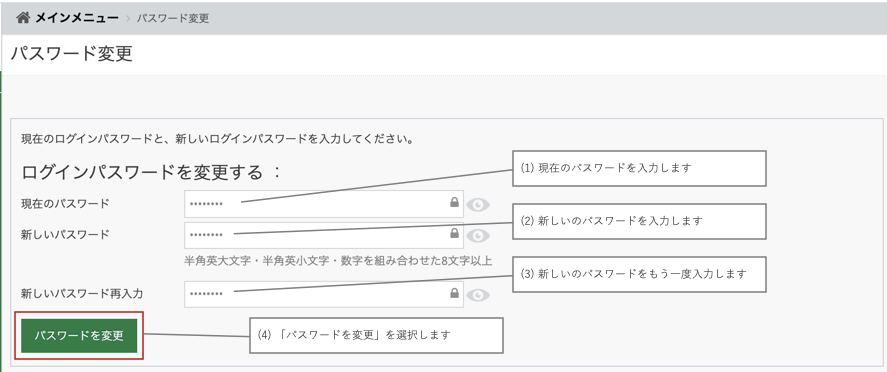Reveal 新しいパスワード再入力 with eye icon

coord(478,295)
